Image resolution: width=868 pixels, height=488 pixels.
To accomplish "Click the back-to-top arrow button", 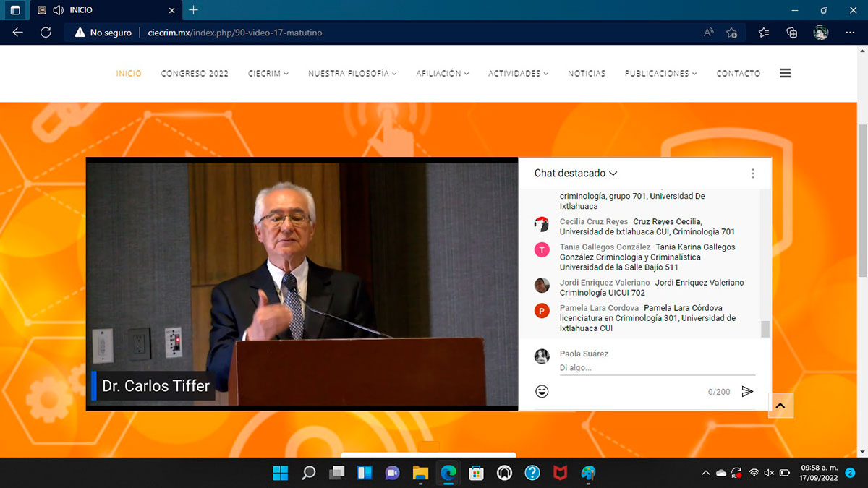I will click(x=780, y=406).
